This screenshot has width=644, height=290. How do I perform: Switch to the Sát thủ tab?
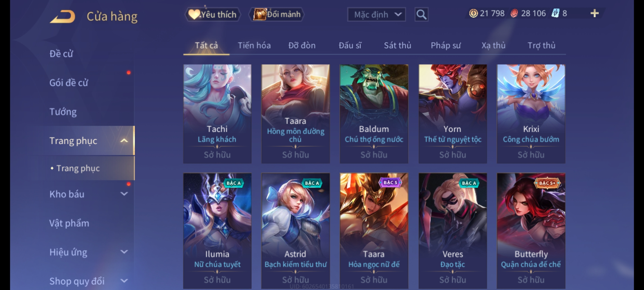tap(397, 45)
